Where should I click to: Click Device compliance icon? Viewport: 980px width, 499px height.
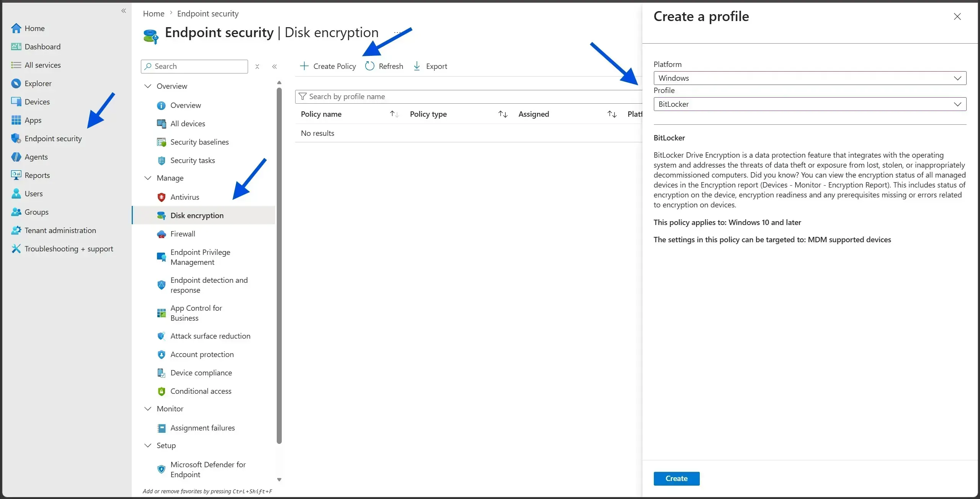click(162, 373)
